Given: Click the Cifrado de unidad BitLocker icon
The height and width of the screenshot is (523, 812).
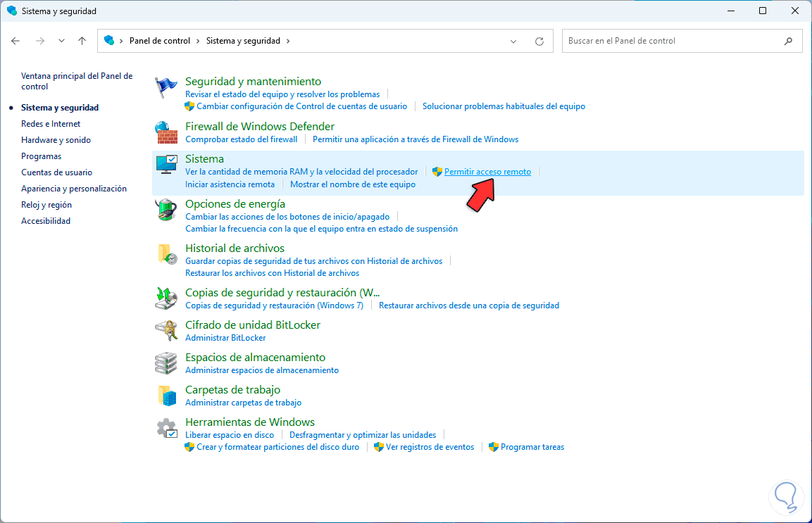Looking at the screenshot, I should [166, 331].
